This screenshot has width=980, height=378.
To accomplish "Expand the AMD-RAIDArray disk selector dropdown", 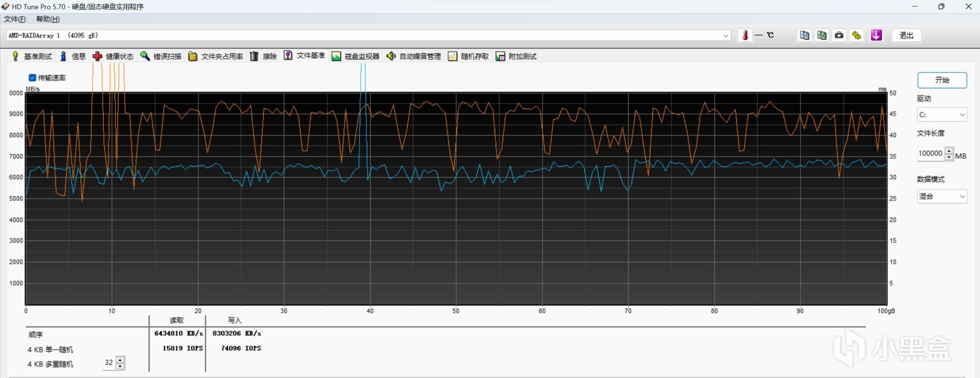I will click(726, 36).
